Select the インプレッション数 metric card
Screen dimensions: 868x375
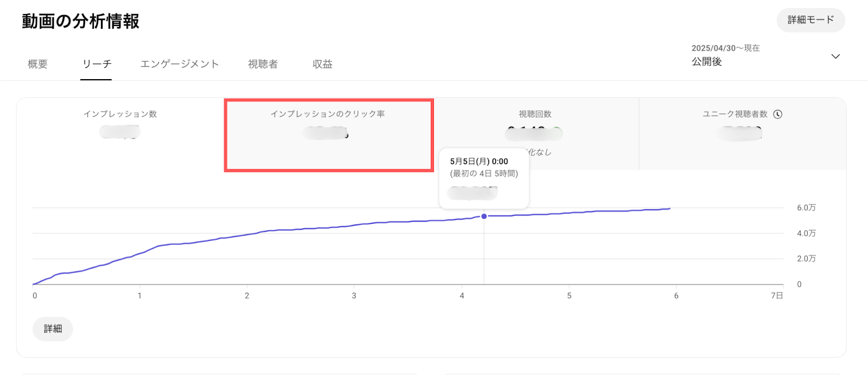[120, 134]
